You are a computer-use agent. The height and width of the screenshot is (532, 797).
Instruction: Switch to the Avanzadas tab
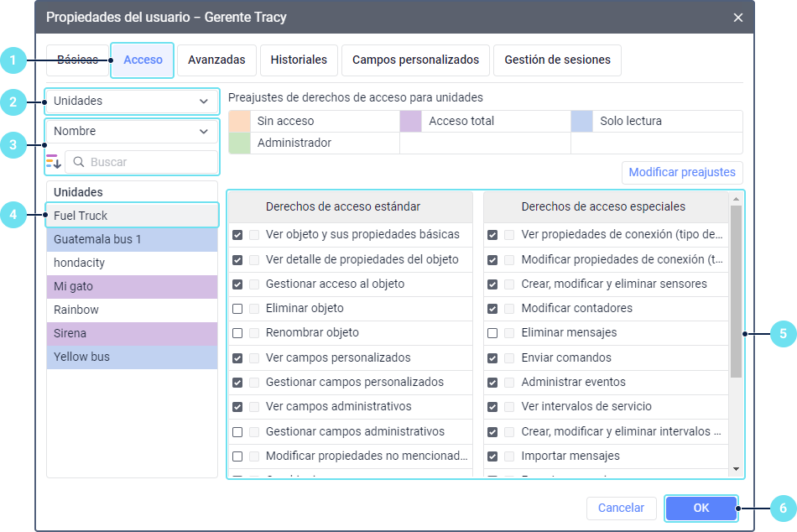[216, 60]
